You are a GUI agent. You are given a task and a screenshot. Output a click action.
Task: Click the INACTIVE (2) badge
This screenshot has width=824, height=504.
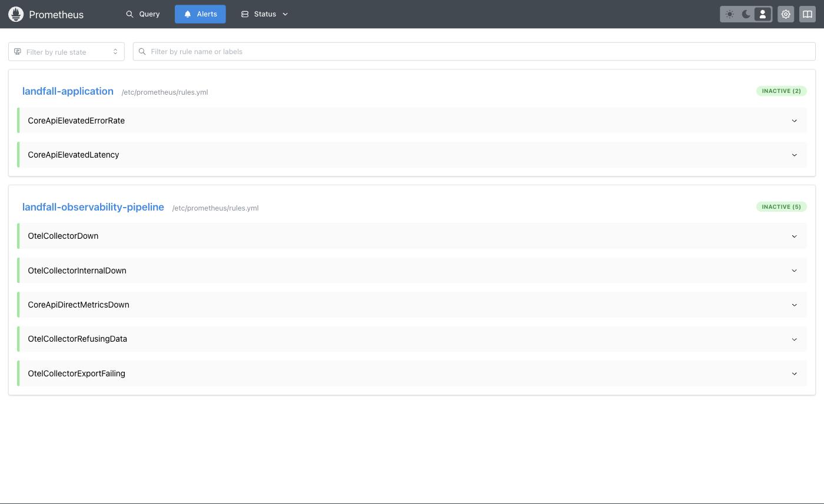(781, 91)
